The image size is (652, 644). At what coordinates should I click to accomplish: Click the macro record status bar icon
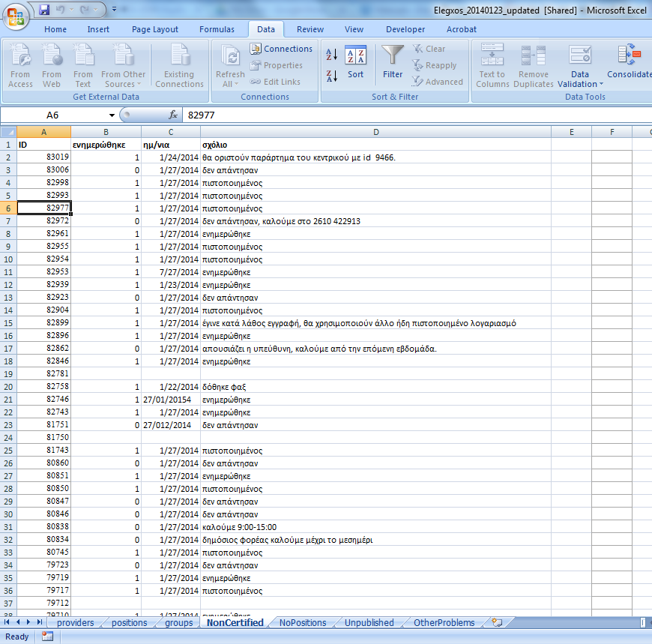tap(47, 637)
